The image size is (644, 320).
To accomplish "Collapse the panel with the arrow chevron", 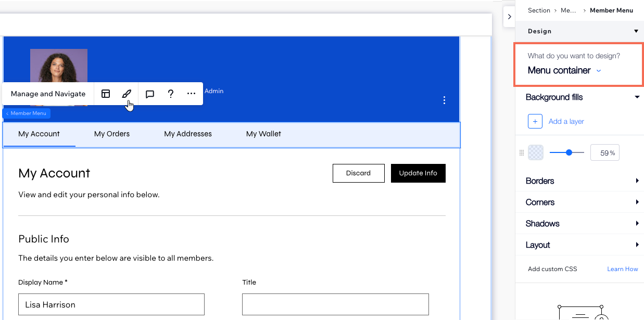I will (x=509, y=16).
